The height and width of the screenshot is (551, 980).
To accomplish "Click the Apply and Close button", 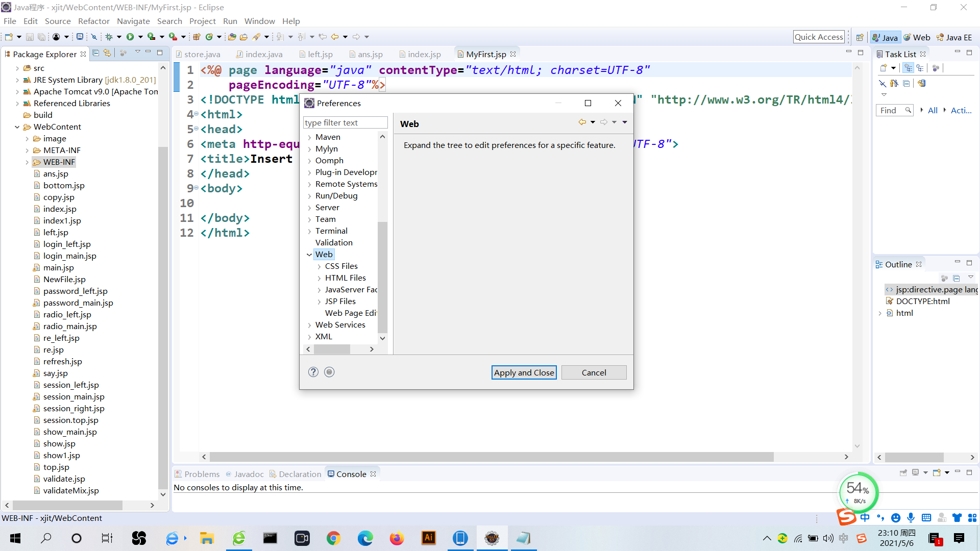I will [x=524, y=372].
